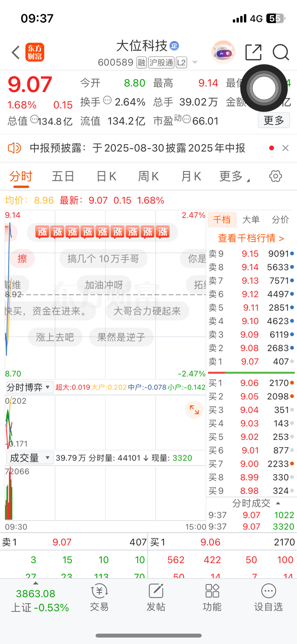Select the 买9 8.98 order row
This screenshot has width=297, height=644.
(x=251, y=491)
